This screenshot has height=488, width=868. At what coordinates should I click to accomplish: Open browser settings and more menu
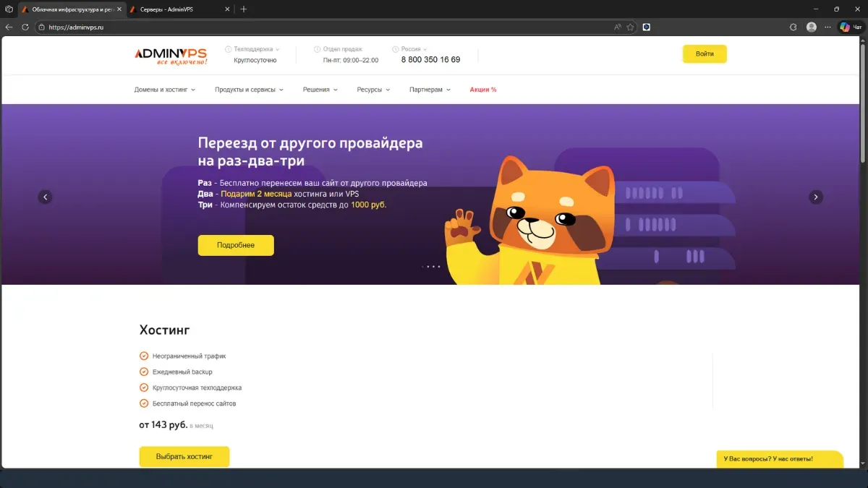828,27
